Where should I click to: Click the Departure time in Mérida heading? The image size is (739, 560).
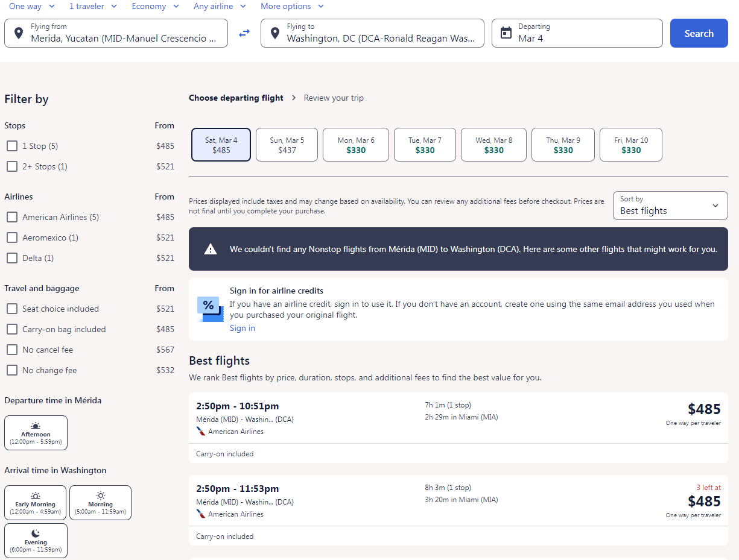click(53, 400)
